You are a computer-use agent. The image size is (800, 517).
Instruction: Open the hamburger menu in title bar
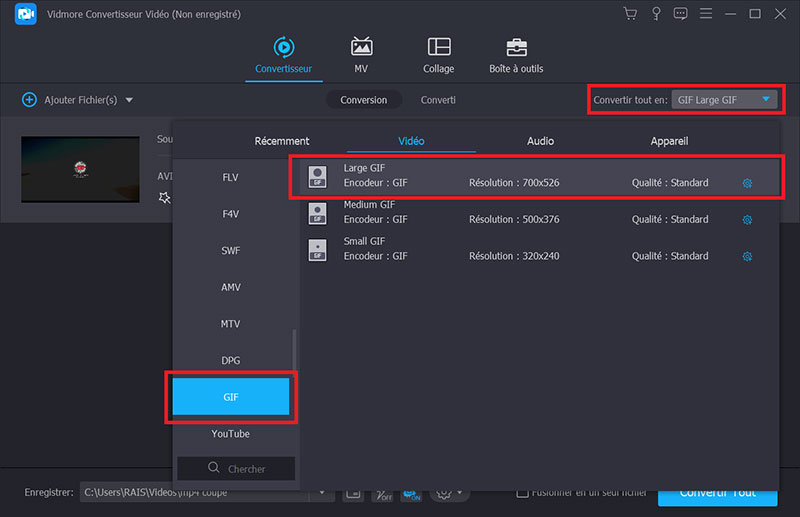point(706,14)
